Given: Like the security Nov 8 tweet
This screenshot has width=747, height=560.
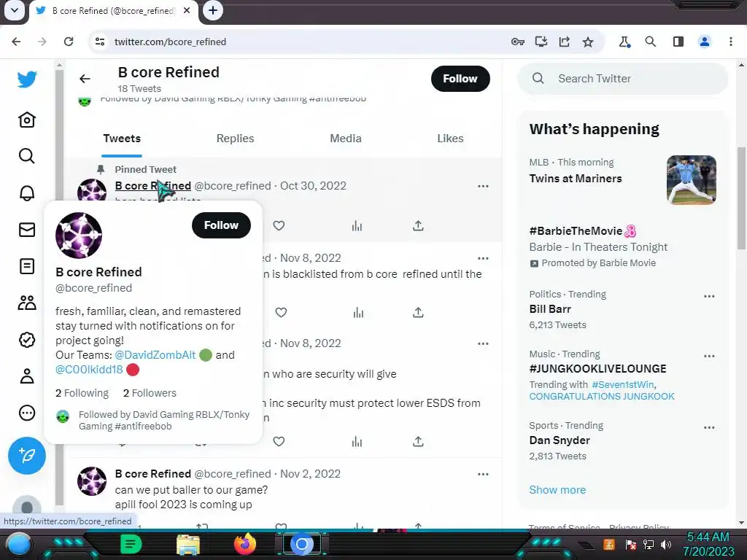Looking at the screenshot, I should [x=279, y=441].
